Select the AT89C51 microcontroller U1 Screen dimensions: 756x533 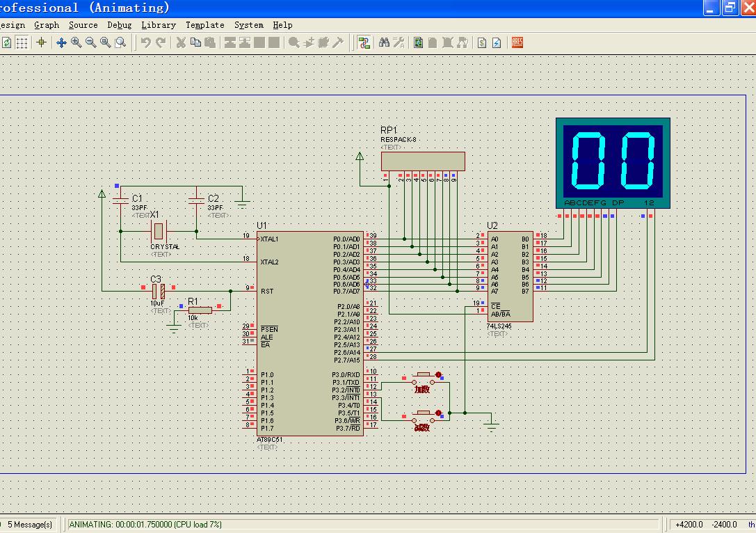click(310, 334)
